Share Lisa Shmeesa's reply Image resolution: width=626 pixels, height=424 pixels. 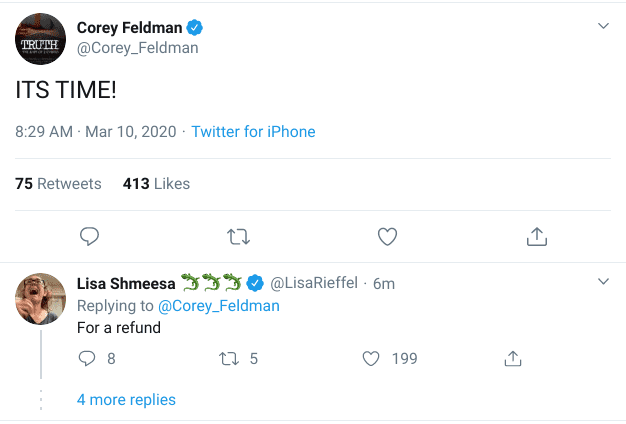point(513,358)
